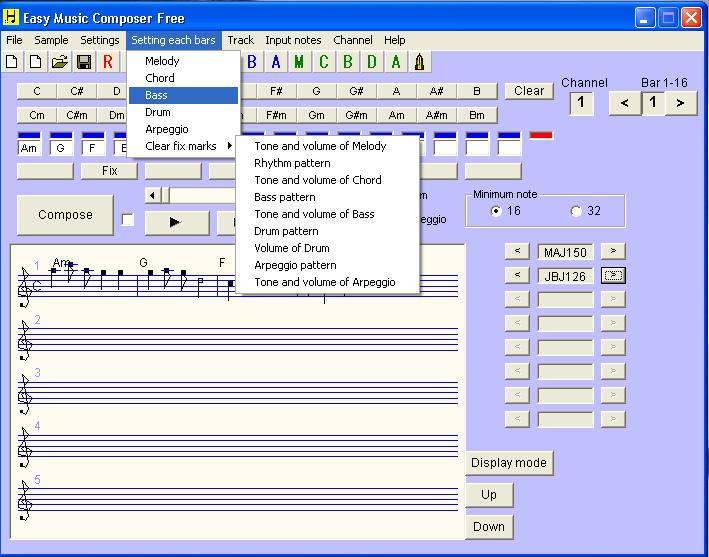The height and width of the screenshot is (557, 709).
Task: Click the green D toolbar icon
Action: point(372,61)
